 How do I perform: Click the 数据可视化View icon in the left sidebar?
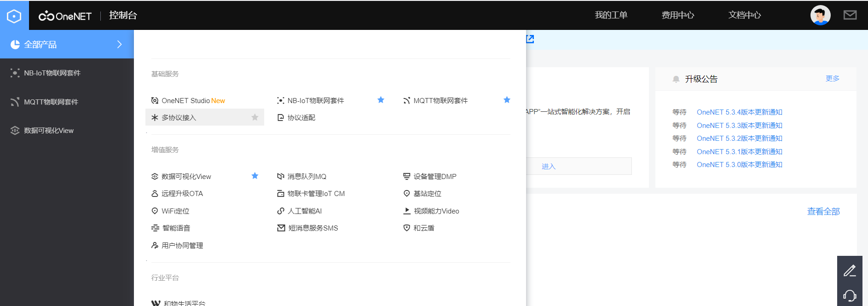pos(15,130)
